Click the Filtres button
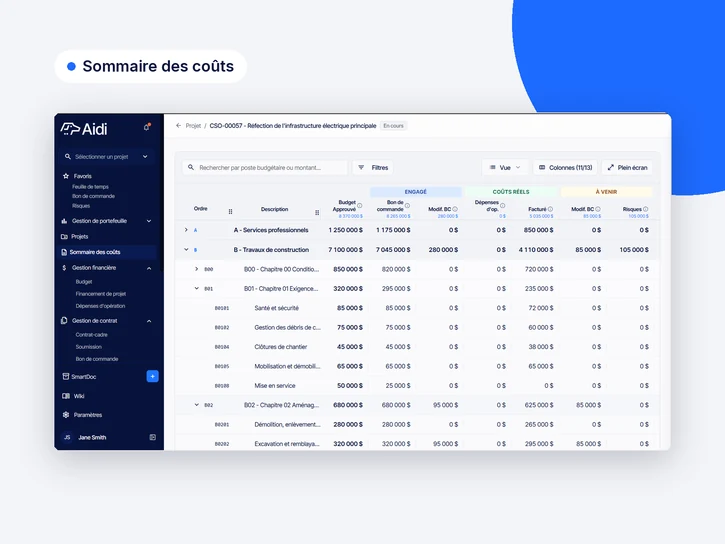 [x=373, y=167]
